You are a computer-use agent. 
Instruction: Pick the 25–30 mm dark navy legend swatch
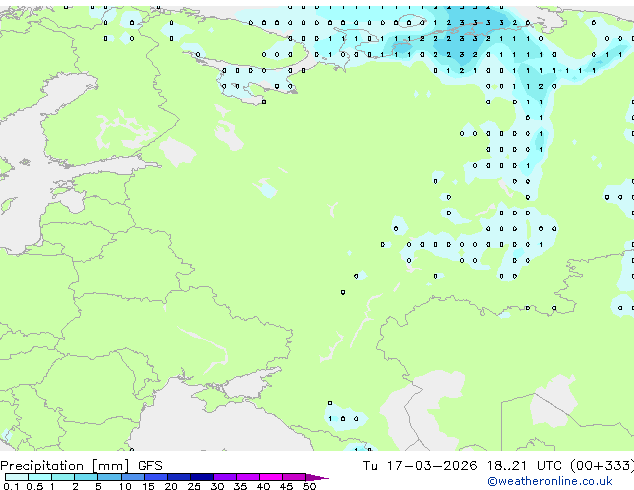202,477
